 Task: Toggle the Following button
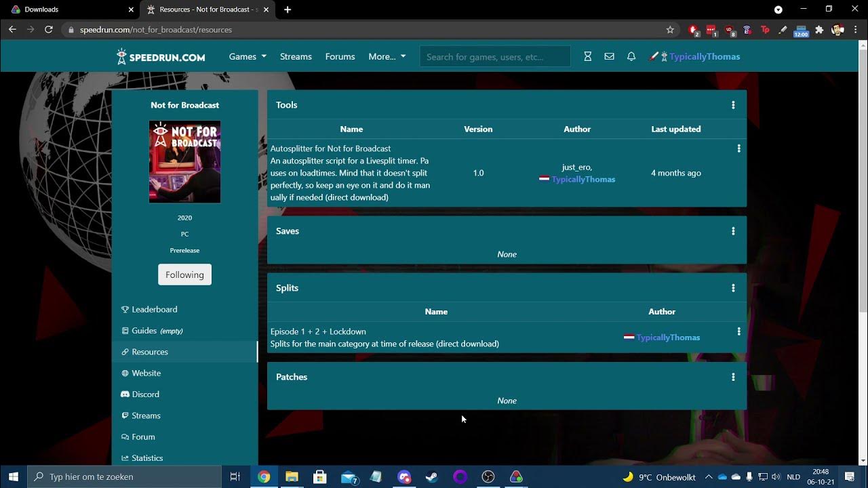pos(184,274)
